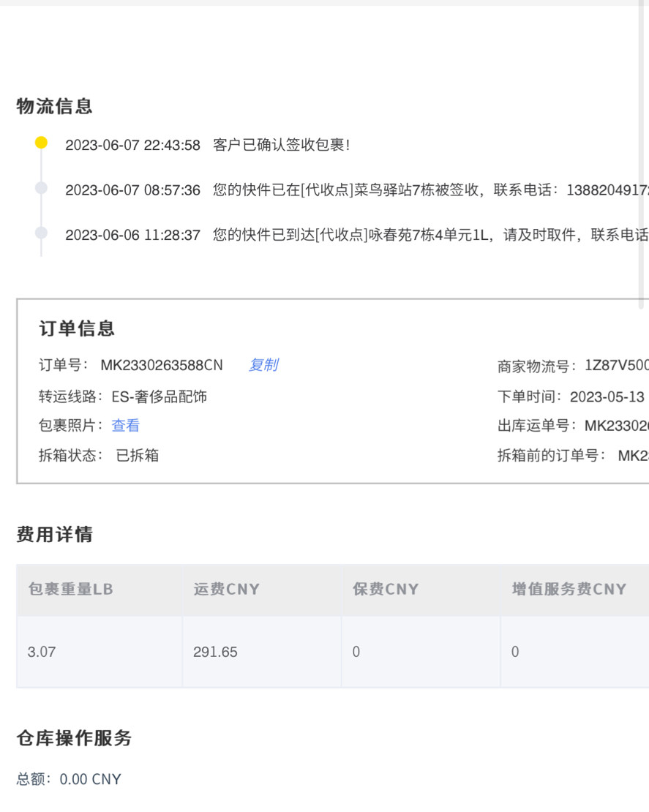The height and width of the screenshot is (812, 649).
Task: Select the 包裹重量LB column header
Action: [70, 589]
